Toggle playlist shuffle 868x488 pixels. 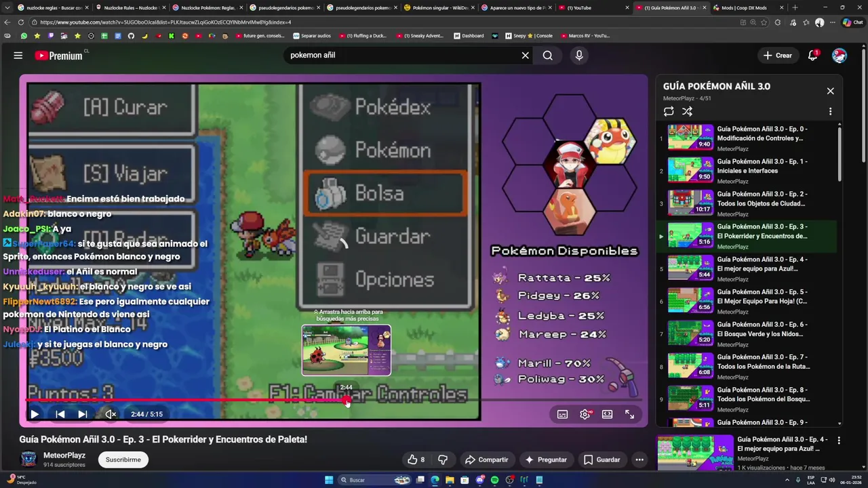[x=687, y=111]
